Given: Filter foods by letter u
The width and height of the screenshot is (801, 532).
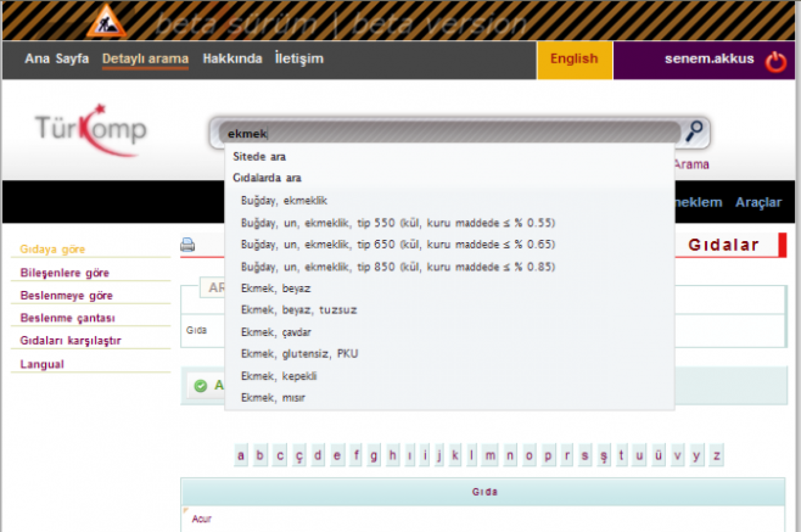Looking at the screenshot, I should [639, 456].
